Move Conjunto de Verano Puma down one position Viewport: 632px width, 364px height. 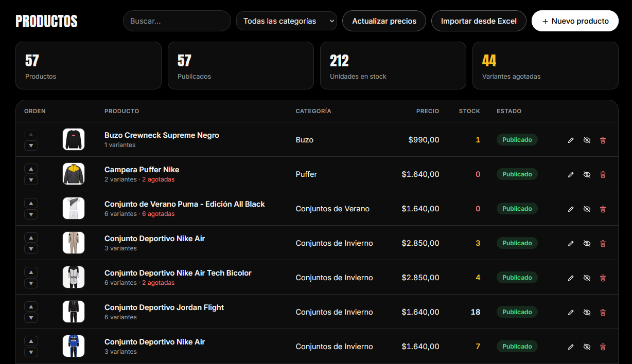pos(31,214)
